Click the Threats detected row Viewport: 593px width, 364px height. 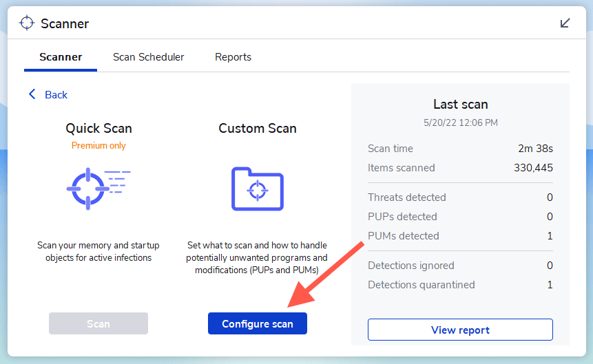[x=460, y=197]
